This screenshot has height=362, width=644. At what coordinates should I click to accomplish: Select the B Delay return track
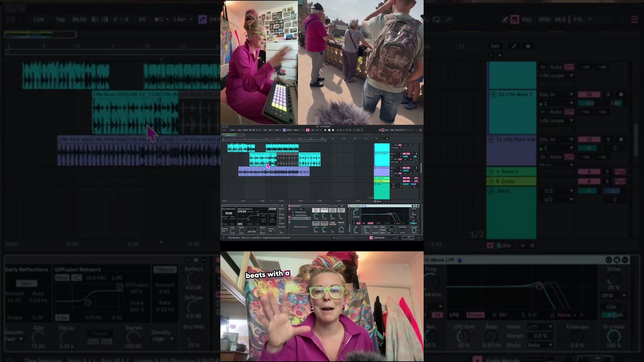pyautogui.click(x=382, y=181)
